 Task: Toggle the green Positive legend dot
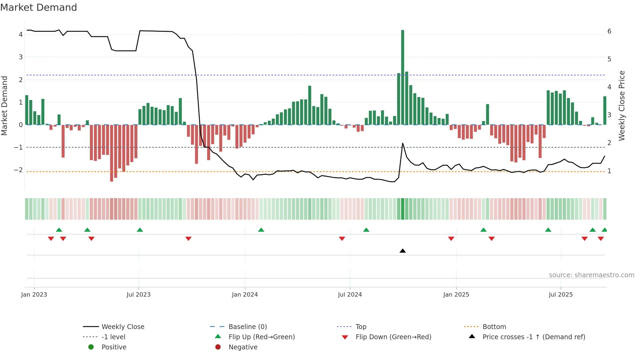pos(91,347)
